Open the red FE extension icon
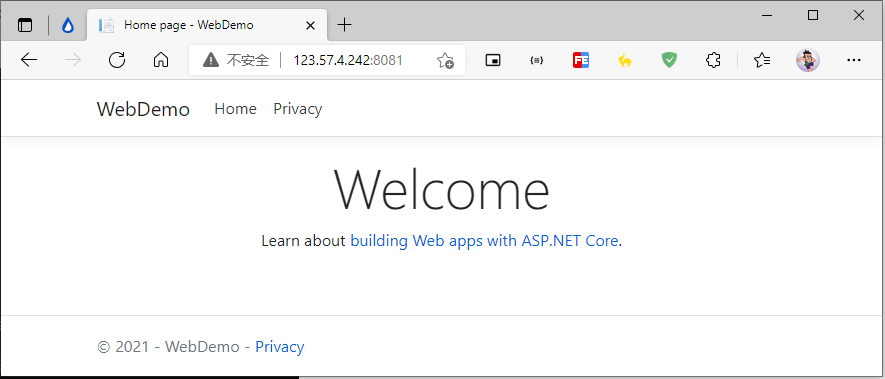Viewport: 885px width, 379px height. click(581, 60)
